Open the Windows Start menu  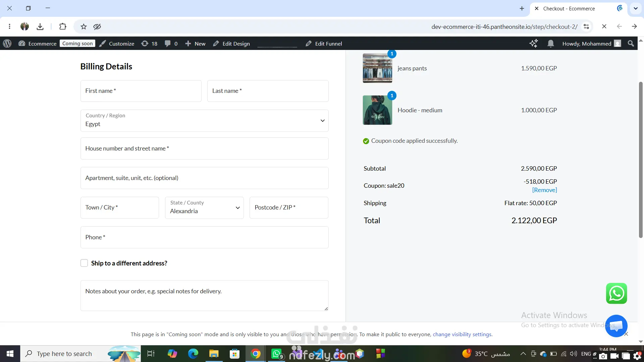point(10,354)
